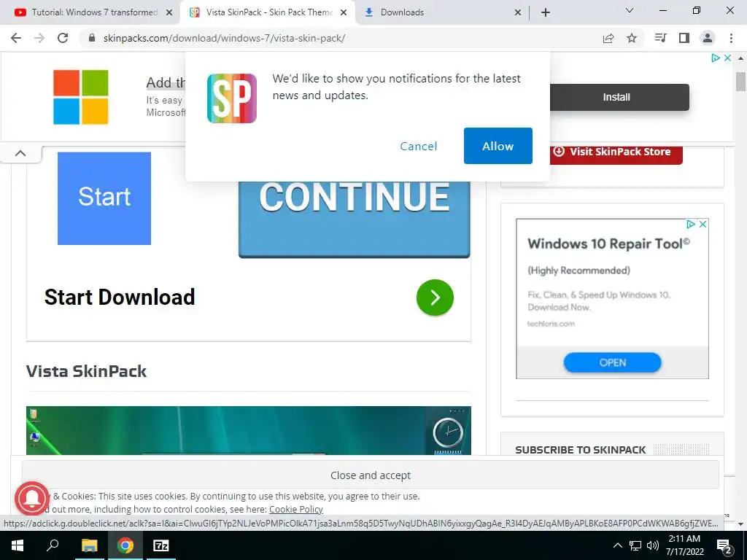This screenshot has width=747, height=560.
Task: Click Windows 10 Repair Tool ad title
Action: tap(608, 244)
